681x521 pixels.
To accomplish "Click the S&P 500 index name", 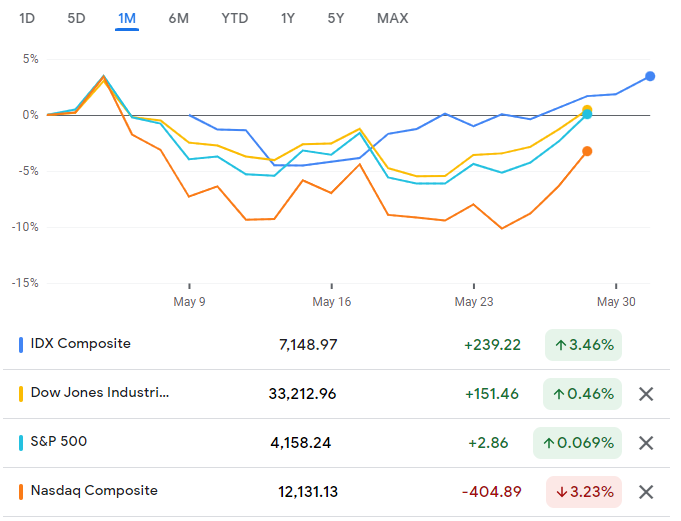I will pos(66,442).
